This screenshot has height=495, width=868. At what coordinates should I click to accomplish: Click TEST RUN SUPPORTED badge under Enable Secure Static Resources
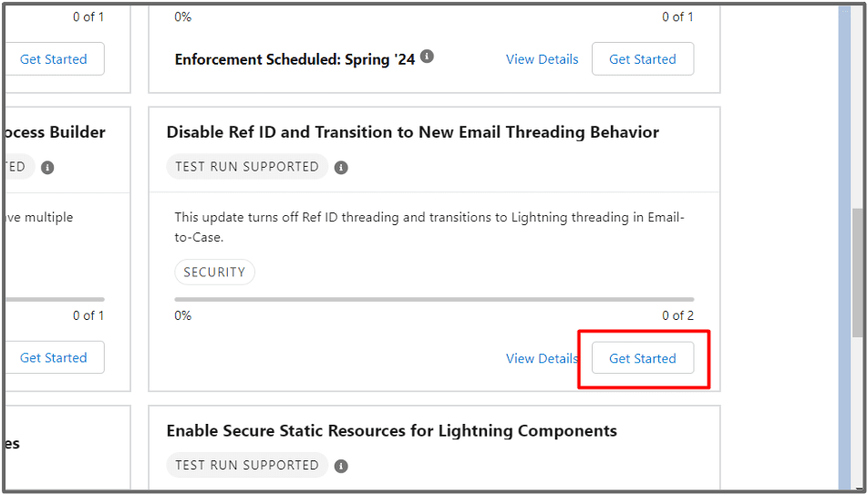[247, 465]
